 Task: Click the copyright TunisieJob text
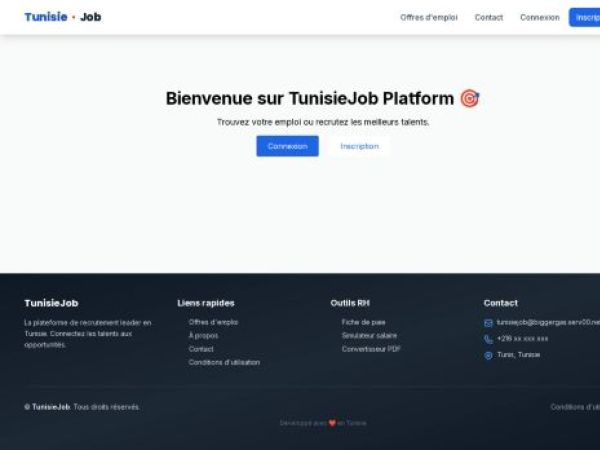82,407
